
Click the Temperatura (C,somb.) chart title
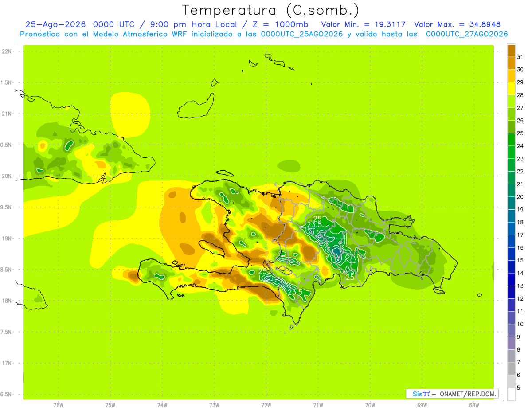[270, 11]
